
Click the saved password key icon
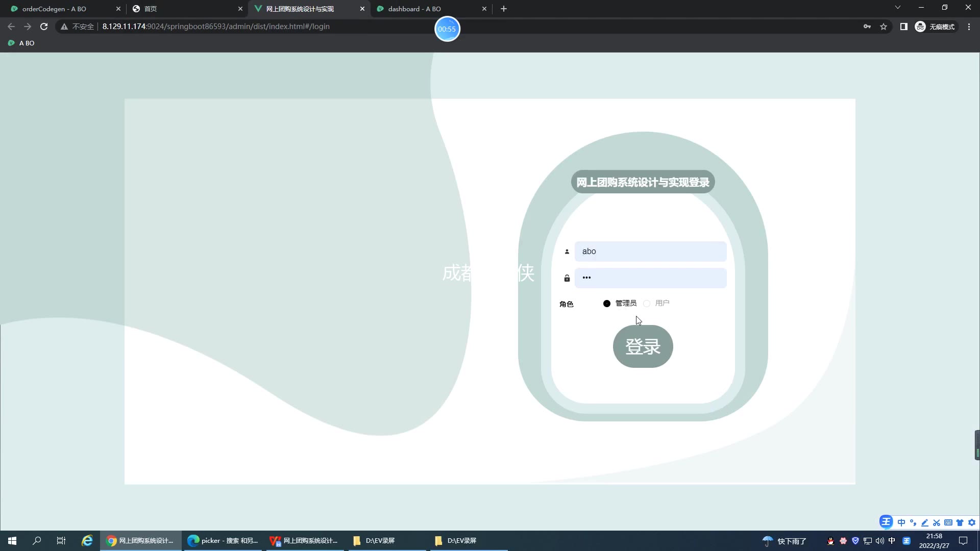(x=867, y=27)
